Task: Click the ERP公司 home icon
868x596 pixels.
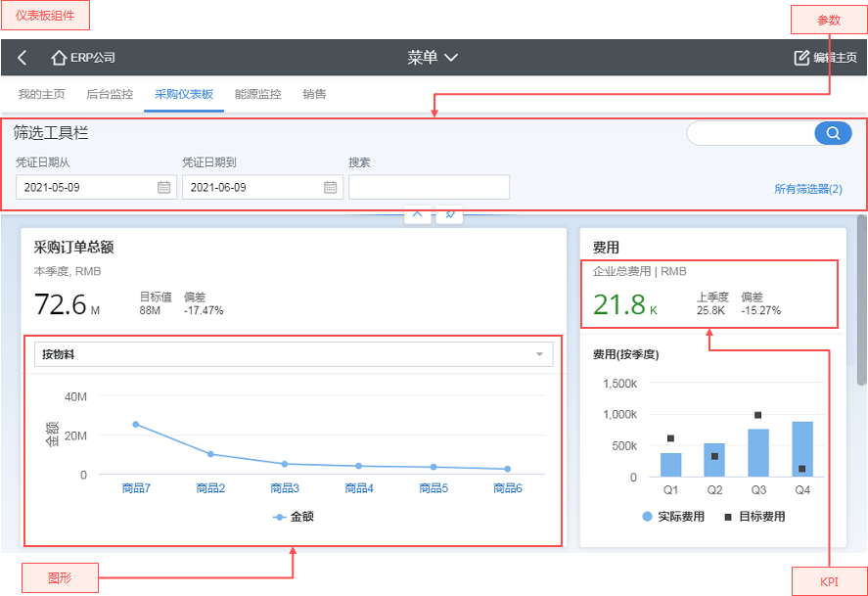Action: (59, 58)
